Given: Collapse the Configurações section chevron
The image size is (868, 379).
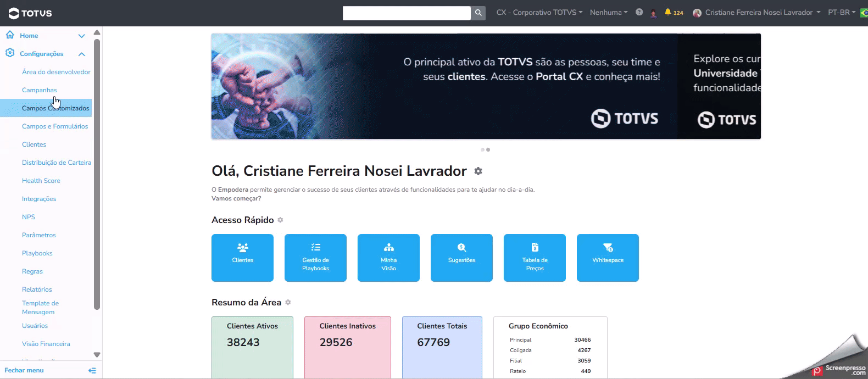Looking at the screenshot, I should click(81, 54).
